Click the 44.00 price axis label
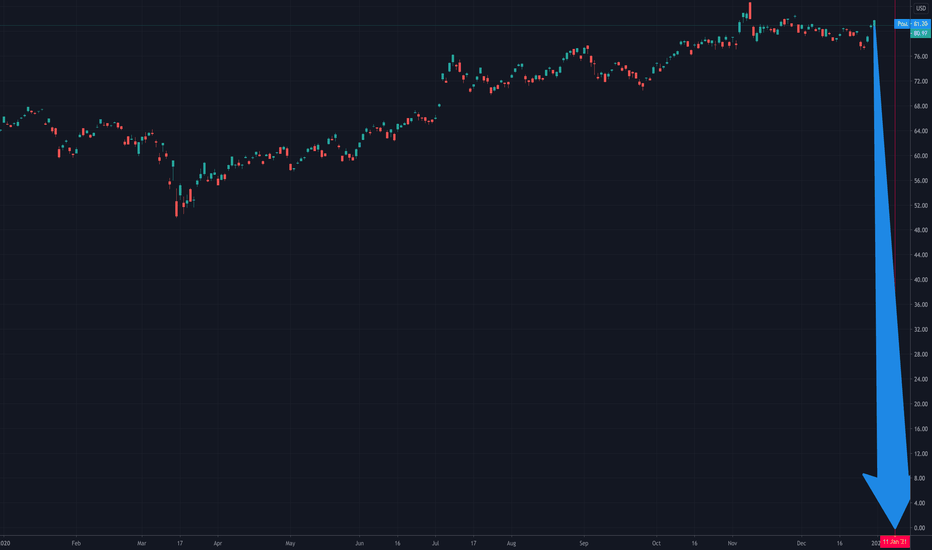 click(921, 255)
